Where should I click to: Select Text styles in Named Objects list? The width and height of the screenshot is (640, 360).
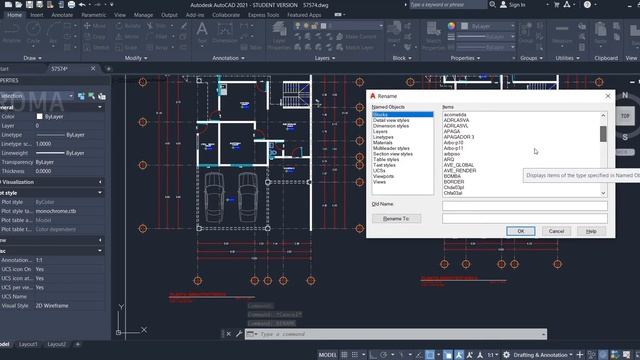384,165
